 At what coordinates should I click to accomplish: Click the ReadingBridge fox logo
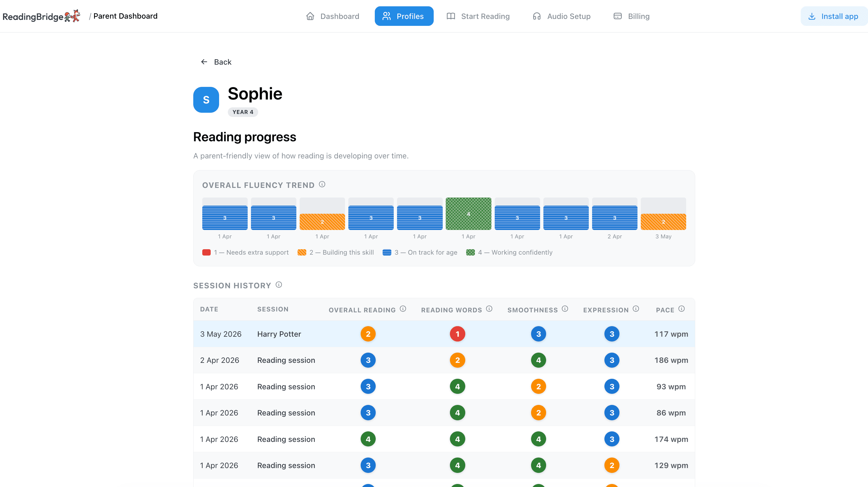(x=72, y=16)
